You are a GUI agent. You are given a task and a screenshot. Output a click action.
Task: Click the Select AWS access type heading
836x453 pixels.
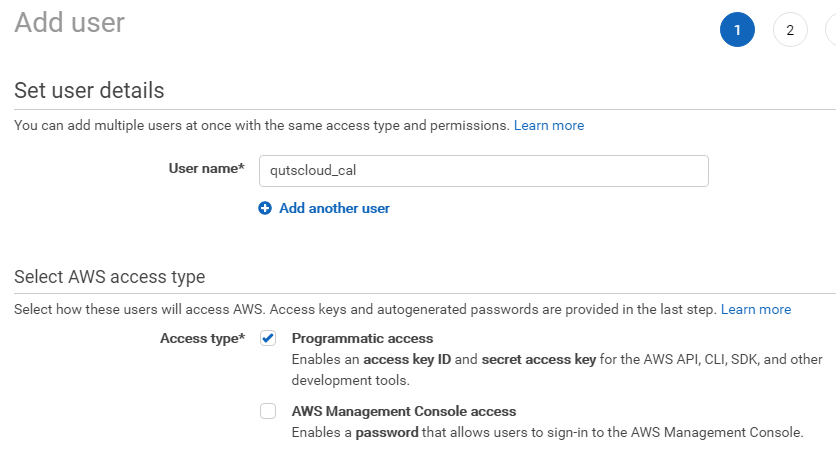pyautogui.click(x=109, y=277)
